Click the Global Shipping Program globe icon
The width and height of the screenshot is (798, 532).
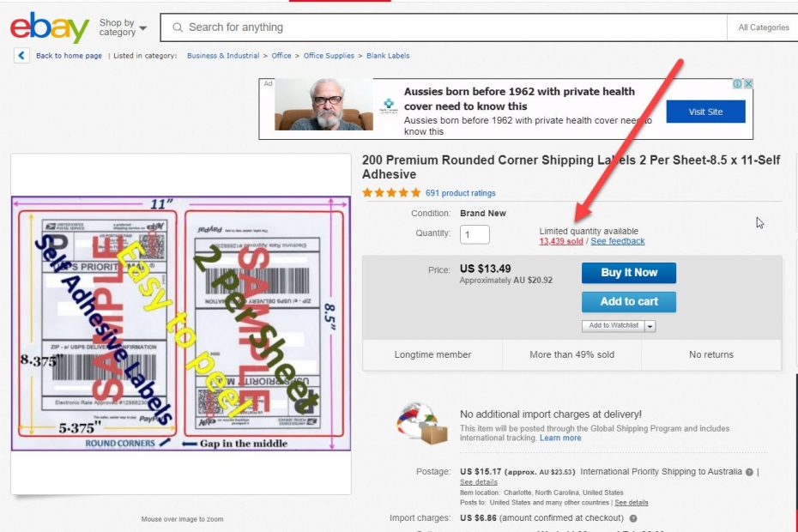(x=422, y=424)
